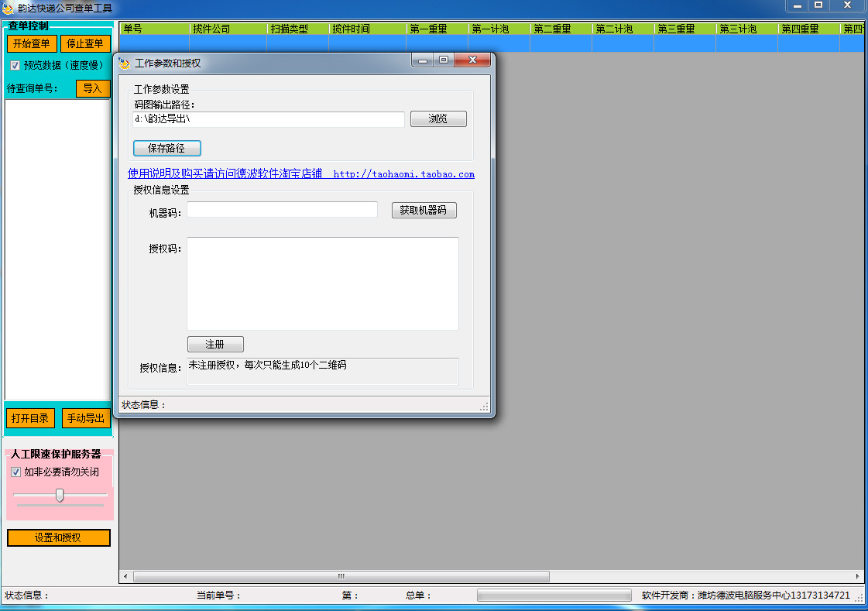Click inside the 机器码 input field
This screenshot has width=868, height=611.
281,209
